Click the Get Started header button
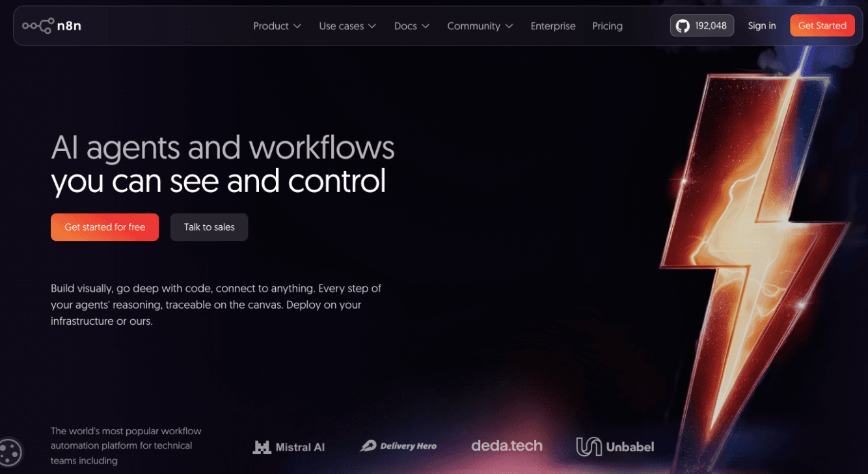Screen dimensions: 868x474 pyautogui.click(x=822, y=26)
